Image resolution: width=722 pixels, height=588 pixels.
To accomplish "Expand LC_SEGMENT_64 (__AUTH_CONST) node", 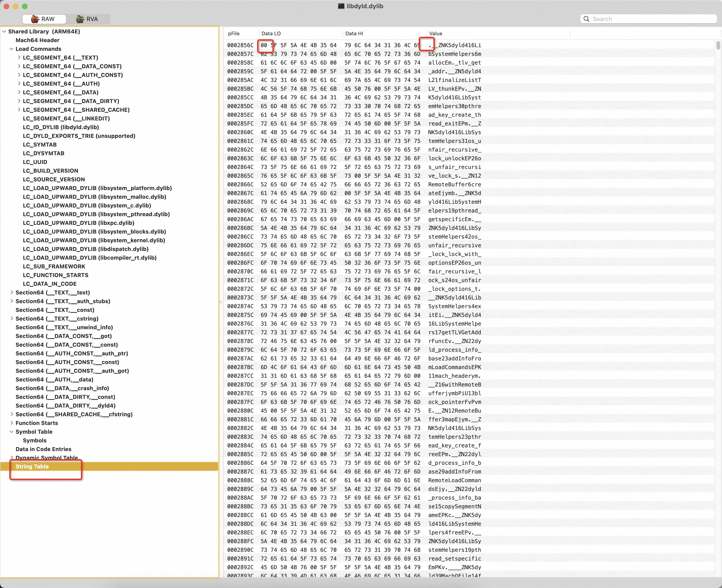I will click(x=19, y=75).
